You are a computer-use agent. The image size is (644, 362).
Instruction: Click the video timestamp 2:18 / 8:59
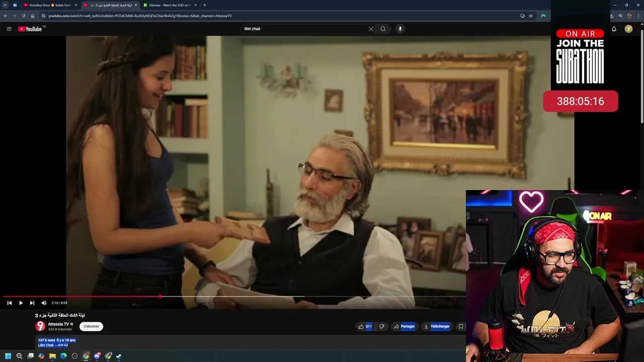[59, 303]
